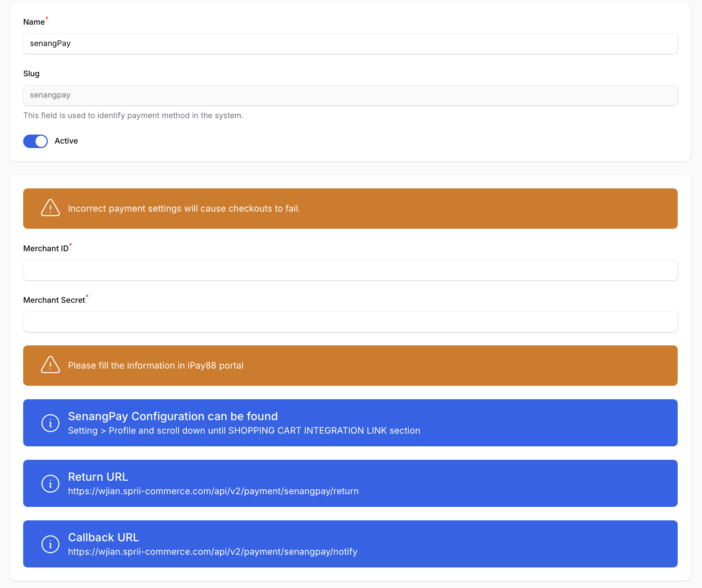This screenshot has height=588, width=702.
Task: Click the 'Callback URL' heading
Action: coord(103,538)
